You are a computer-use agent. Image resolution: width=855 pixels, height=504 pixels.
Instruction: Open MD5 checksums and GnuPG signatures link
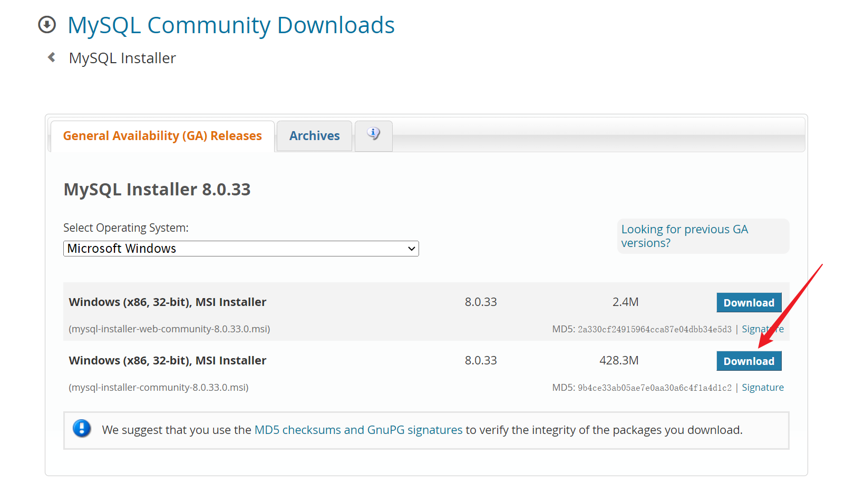[x=358, y=430]
